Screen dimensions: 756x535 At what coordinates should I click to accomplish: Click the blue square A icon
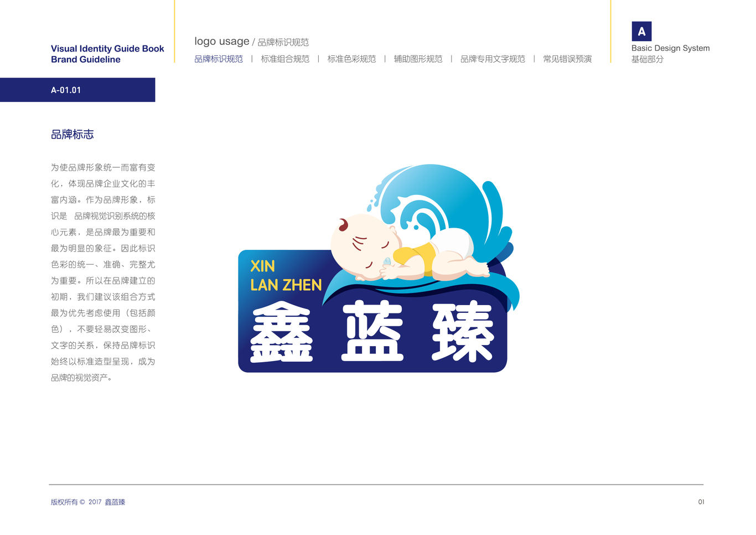tap(641, 31)
